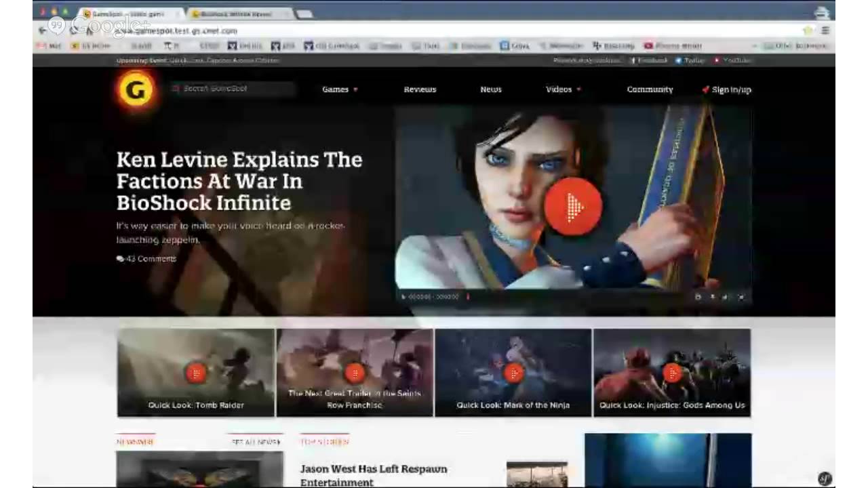Click the settings icon on the video player

pyautogui.click(x=698, y=297)
